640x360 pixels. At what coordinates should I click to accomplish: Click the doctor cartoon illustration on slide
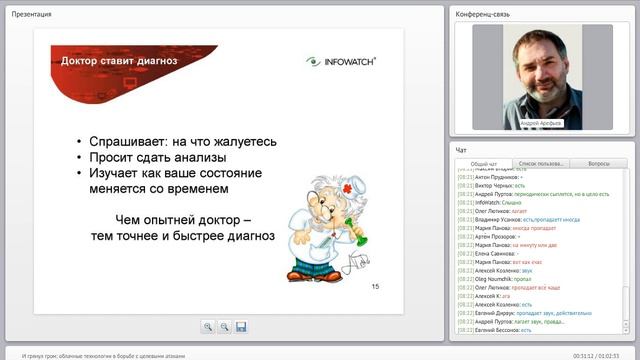tap(329, 229)
